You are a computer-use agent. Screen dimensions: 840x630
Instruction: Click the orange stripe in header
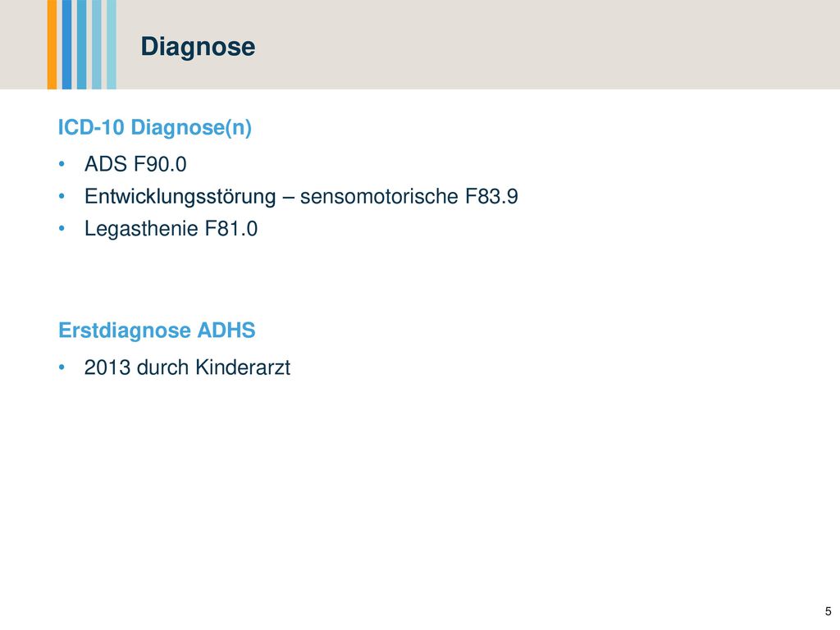pos(52,44)
